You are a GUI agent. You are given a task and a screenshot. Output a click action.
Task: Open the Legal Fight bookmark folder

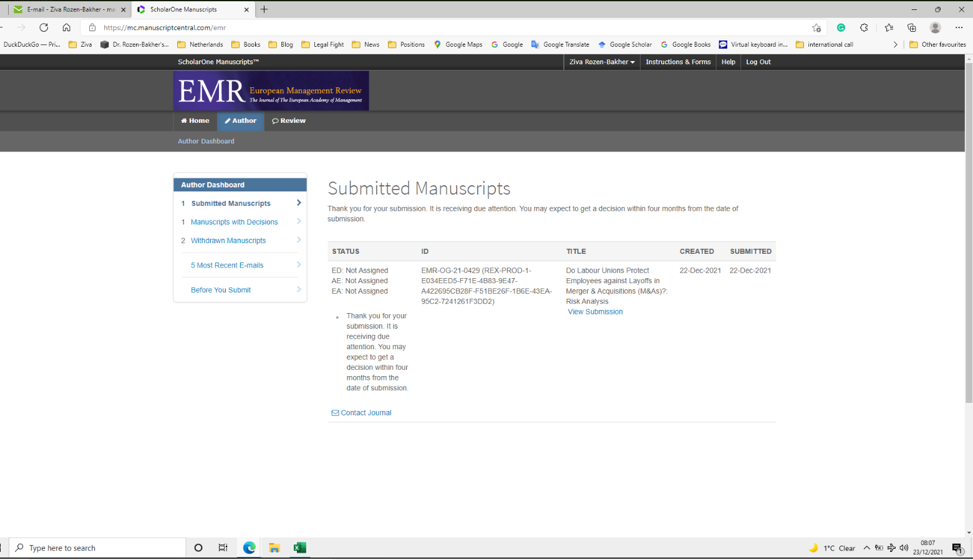[x=322, y=44]
